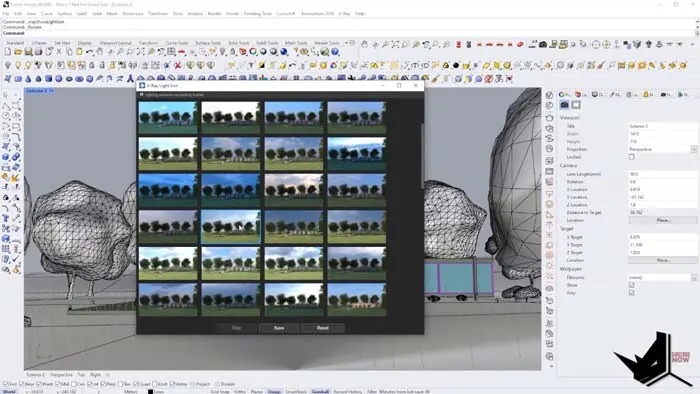Click the Stop button in Light Gen

(236, 328)
